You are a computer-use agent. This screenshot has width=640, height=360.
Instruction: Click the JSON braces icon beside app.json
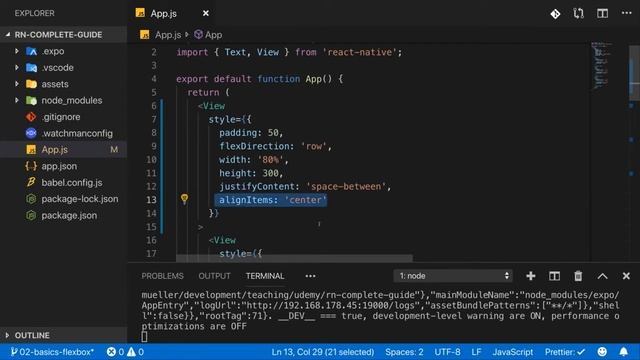pos(31,166)
